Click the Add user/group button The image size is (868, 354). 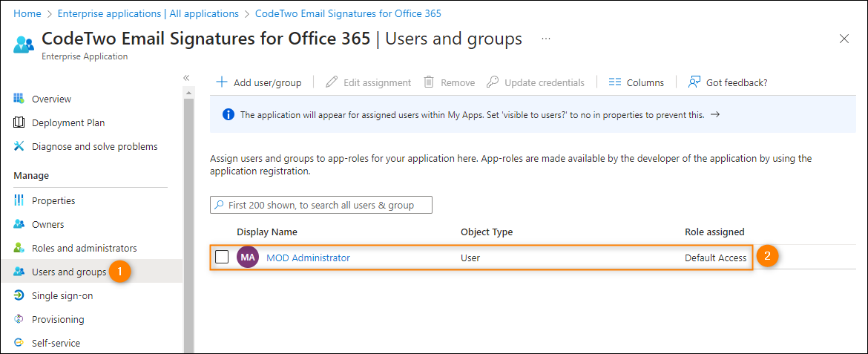click(x=258, y=82)
